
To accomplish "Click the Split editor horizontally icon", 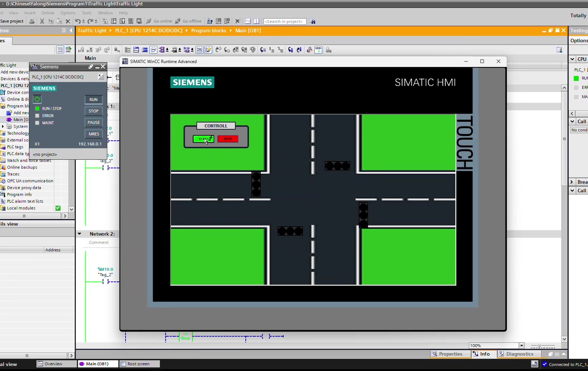I will (248, 21).
